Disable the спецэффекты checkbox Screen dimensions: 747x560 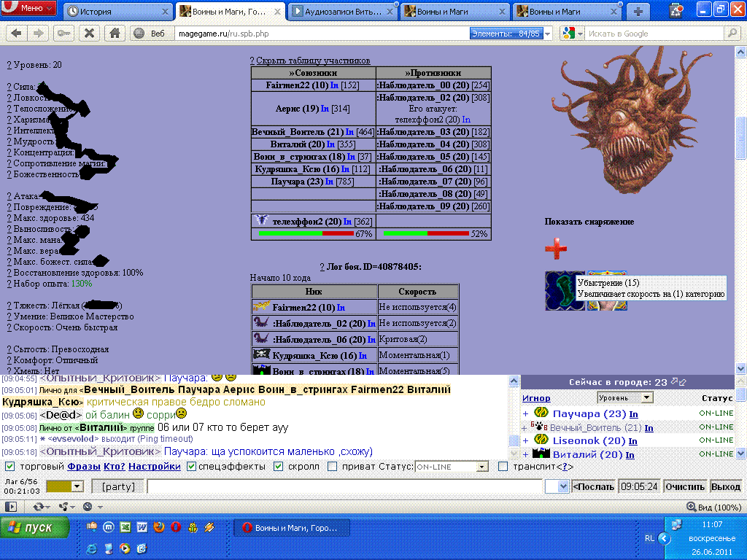(x=191, y=467)
